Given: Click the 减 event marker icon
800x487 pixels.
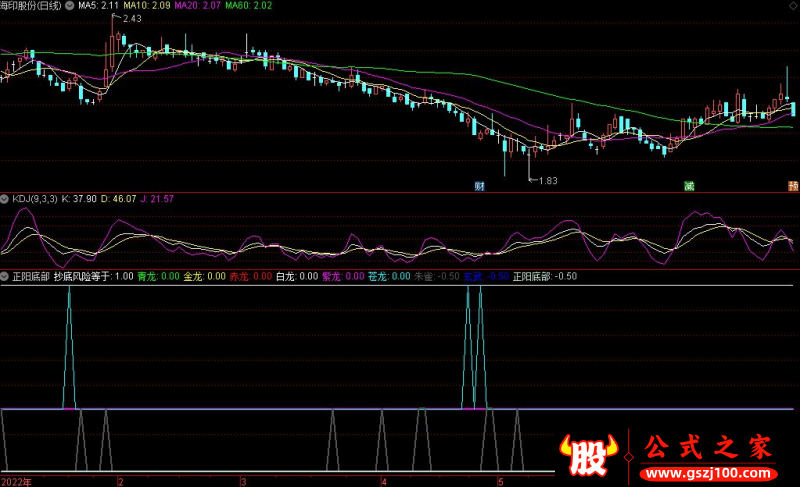Looking at the screenshot, I should (x=689, y=186).
